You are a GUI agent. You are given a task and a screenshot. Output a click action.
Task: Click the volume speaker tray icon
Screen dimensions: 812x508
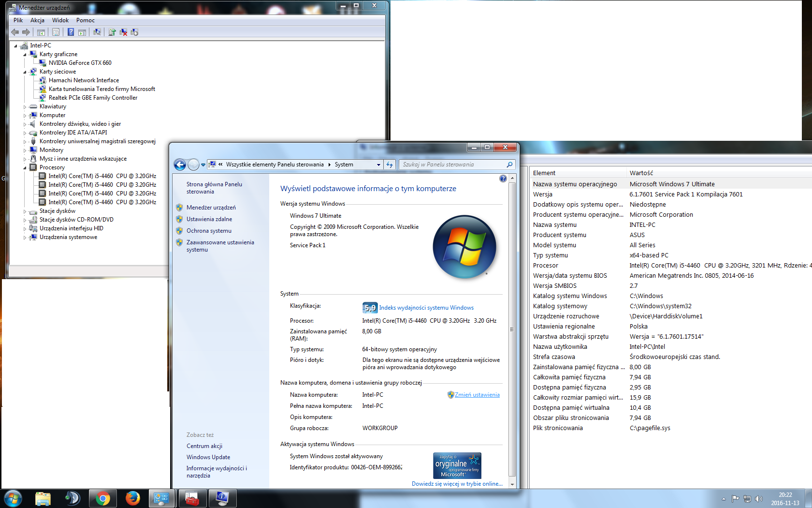[x=758, y=499]
